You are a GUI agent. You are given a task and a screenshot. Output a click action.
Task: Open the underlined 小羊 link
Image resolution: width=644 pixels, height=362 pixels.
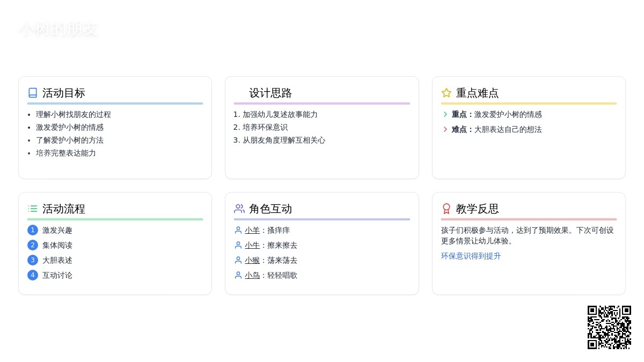point(252,230)
